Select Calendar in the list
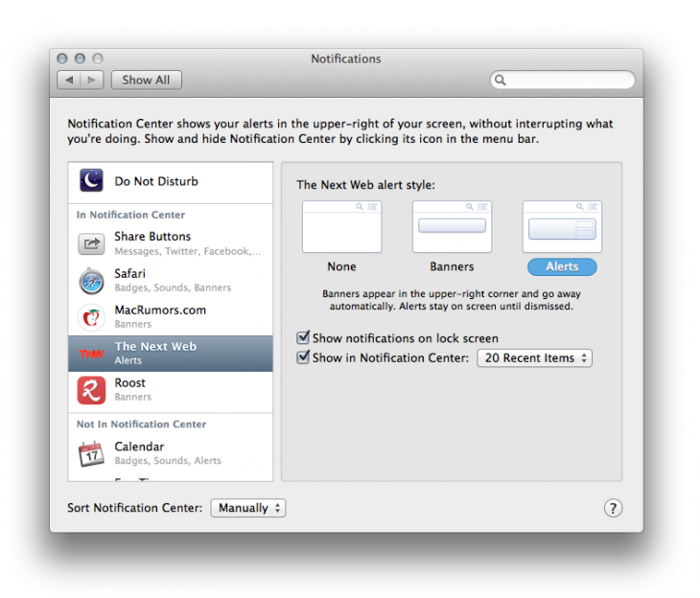This screenshot has height=598, width=700. point(171,454)
